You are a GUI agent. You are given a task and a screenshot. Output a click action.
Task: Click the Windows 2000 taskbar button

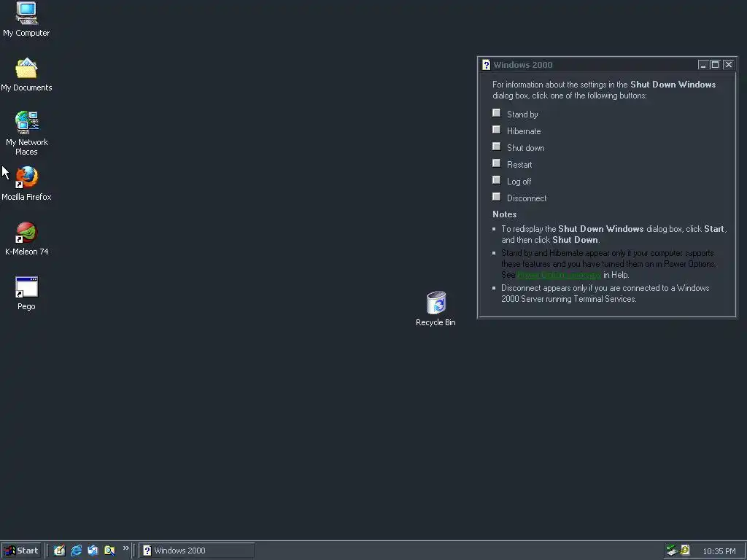pyautogui.click(x=196, y=551)
